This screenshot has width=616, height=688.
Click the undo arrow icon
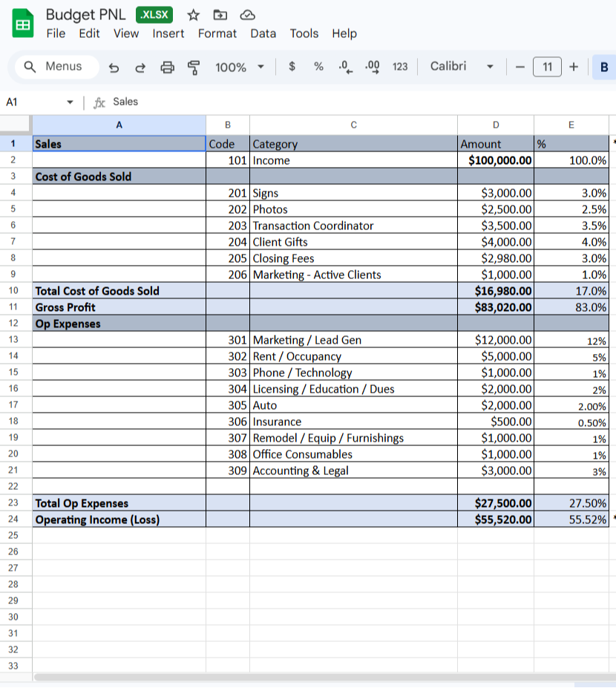pyautogui.click(x=114, y=67)
